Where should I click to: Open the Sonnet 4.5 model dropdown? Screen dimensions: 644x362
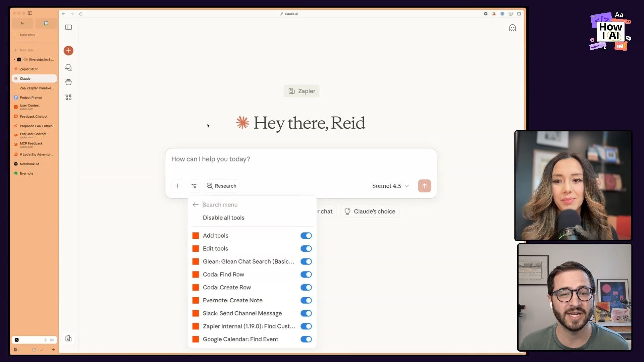(390, 186)
